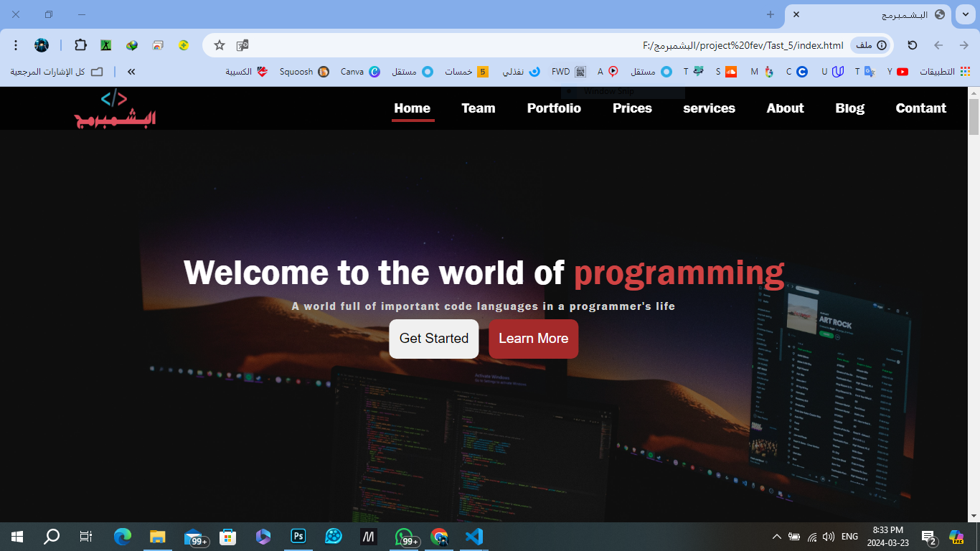Click the address bar URL field
980x551 pixels.
pyautogui.click(x=545, y=45)
